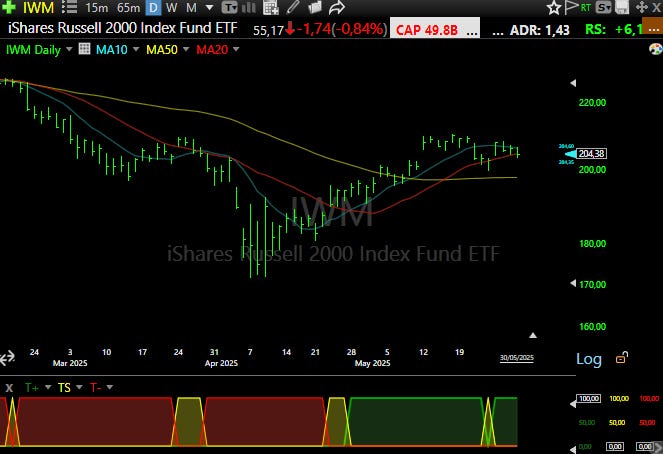Click the IWM ticker symbol
The height and width of the screenshot is (454, 663).
(38, 8)
